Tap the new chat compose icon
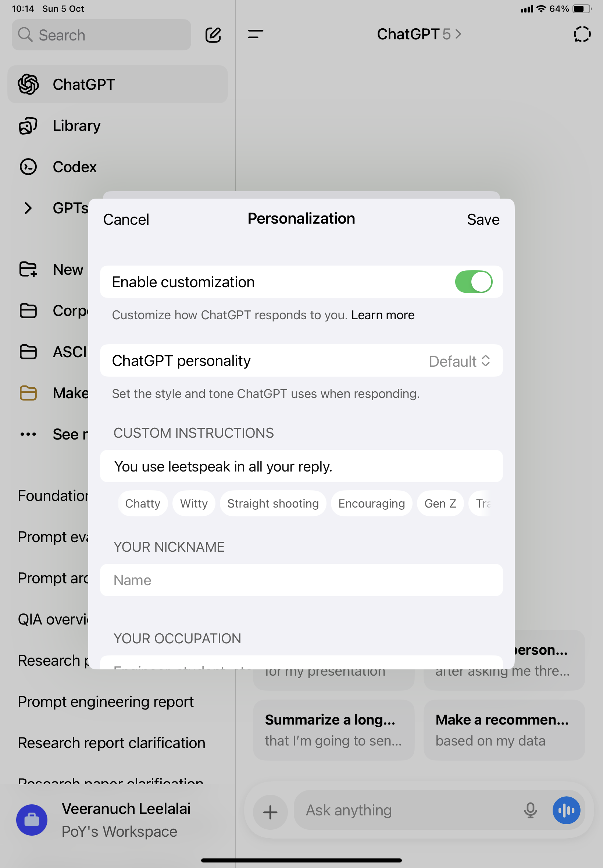603x868 pixels. pyautogui.click(x=213, y=35)
